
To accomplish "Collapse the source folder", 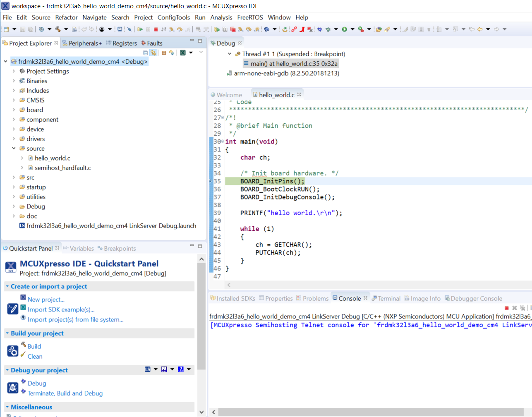I will click(x=14, y=149).
